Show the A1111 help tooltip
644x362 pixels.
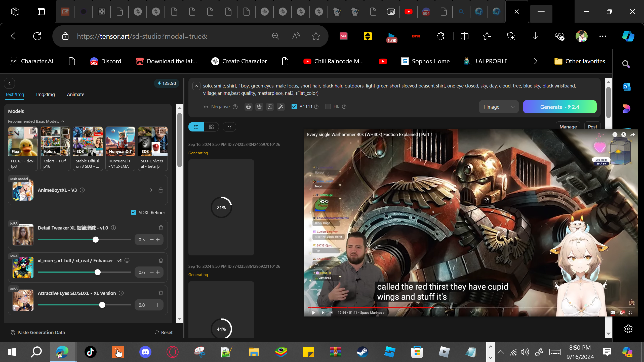316,107
